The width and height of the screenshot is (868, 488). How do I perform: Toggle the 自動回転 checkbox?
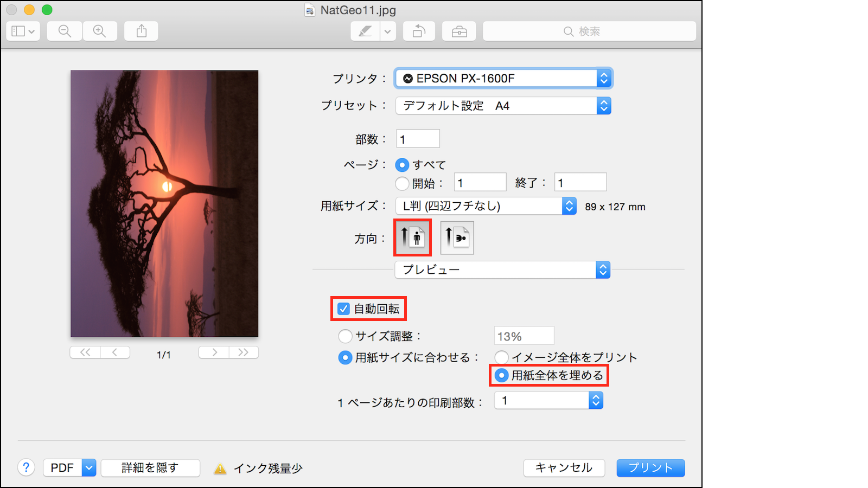point(343,309)
